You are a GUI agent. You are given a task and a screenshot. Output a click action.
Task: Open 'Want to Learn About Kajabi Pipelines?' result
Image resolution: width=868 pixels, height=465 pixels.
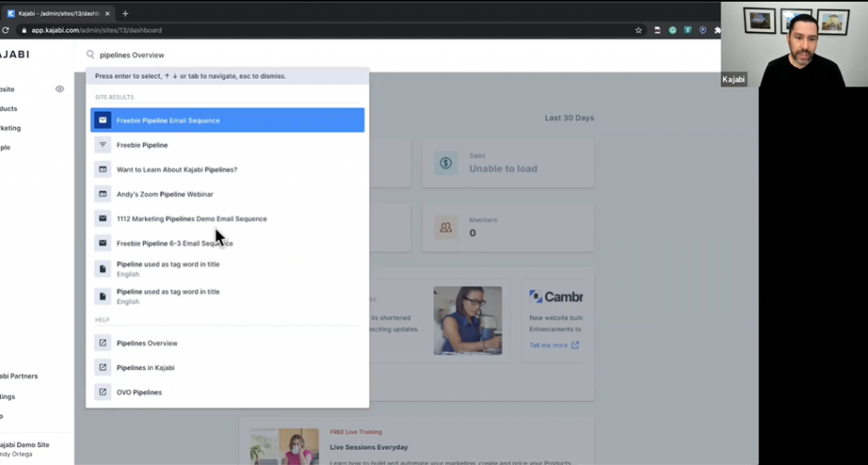tap(227, 170)
